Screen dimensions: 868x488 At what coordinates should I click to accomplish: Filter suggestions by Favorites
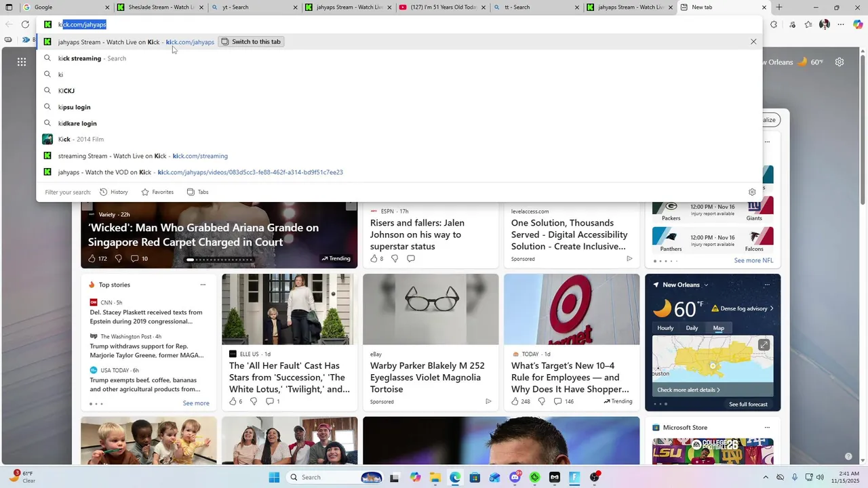(157, 192)
